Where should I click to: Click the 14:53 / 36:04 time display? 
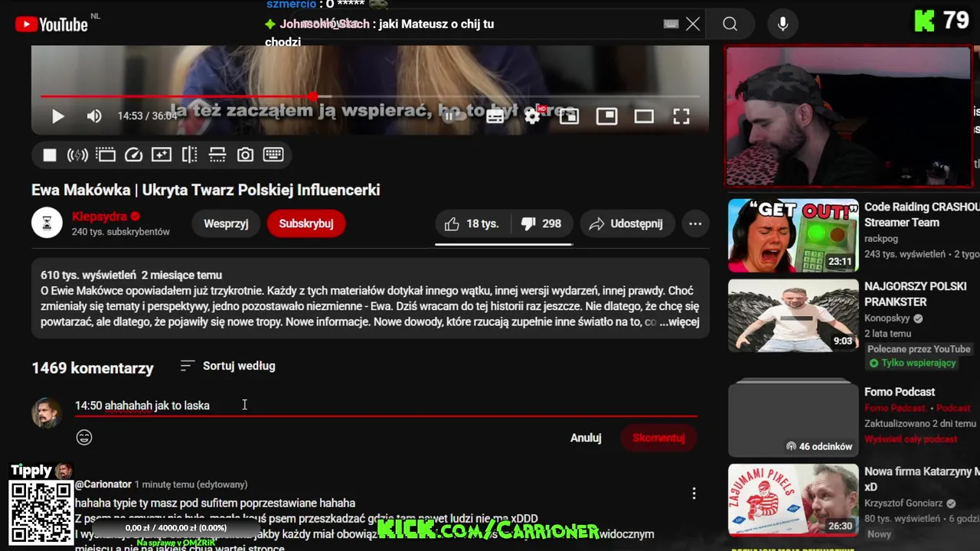(147, 116)
